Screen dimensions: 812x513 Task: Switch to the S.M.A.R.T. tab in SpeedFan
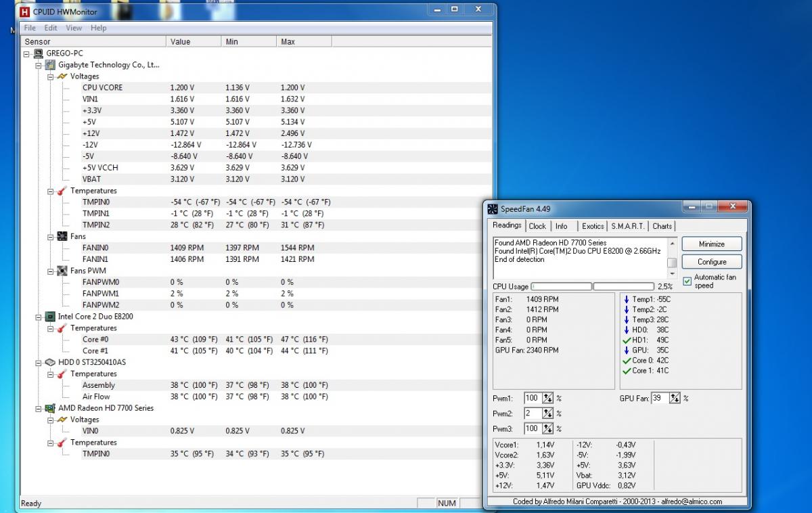pos(627,226)
